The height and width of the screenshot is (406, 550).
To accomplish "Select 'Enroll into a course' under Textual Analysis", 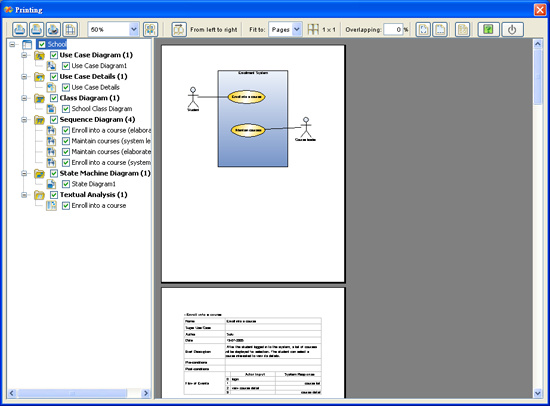I will point(99,206).
